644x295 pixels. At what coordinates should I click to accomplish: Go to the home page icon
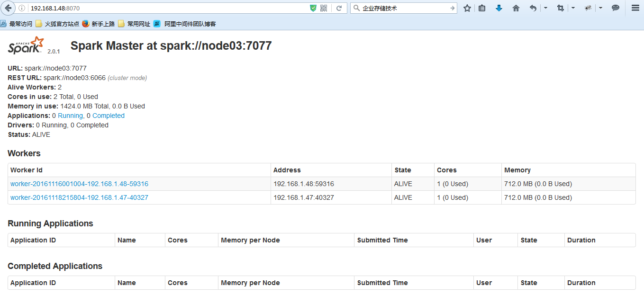tap(516, 8)
